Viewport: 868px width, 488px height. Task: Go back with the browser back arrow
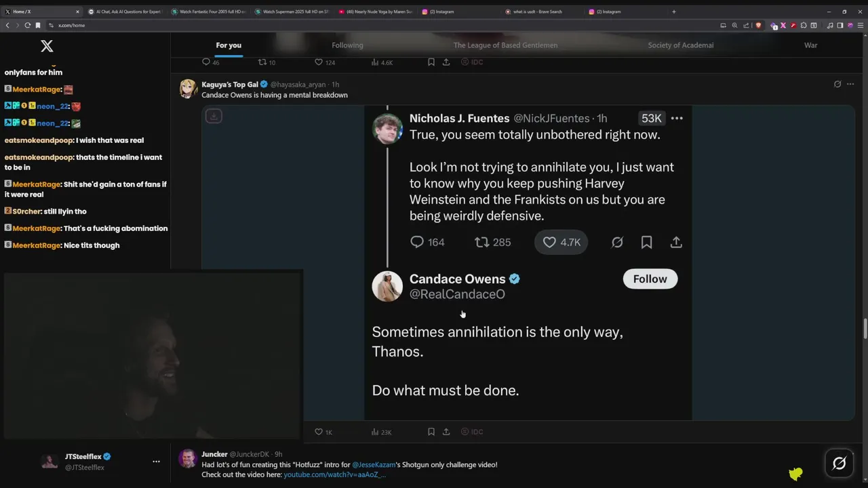[x=7, y=25]
